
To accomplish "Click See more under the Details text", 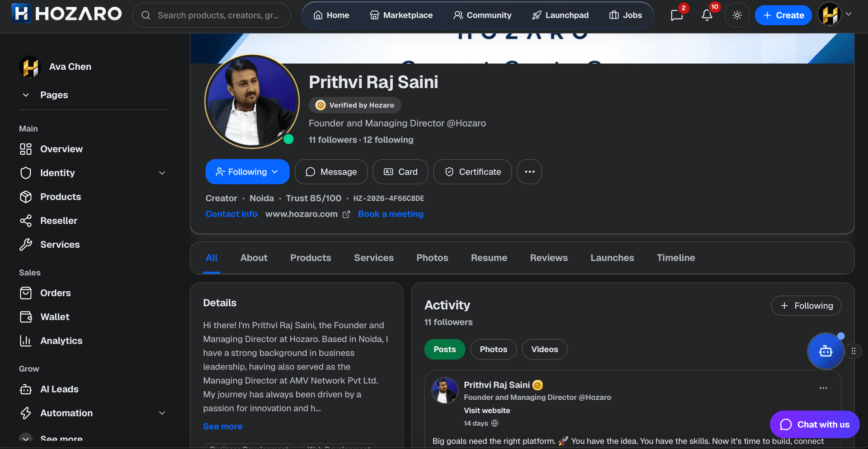I will pyautogui.click(x=222, y=426).
